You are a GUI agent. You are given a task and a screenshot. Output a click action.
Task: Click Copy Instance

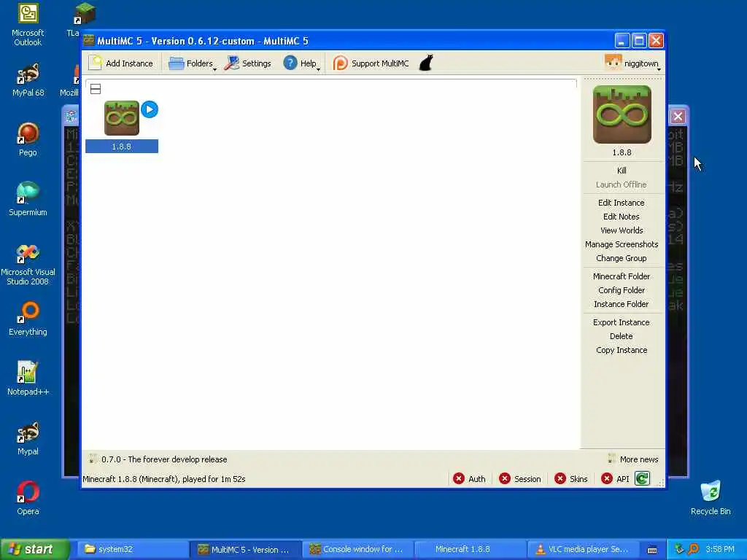(x=622, y=349)
